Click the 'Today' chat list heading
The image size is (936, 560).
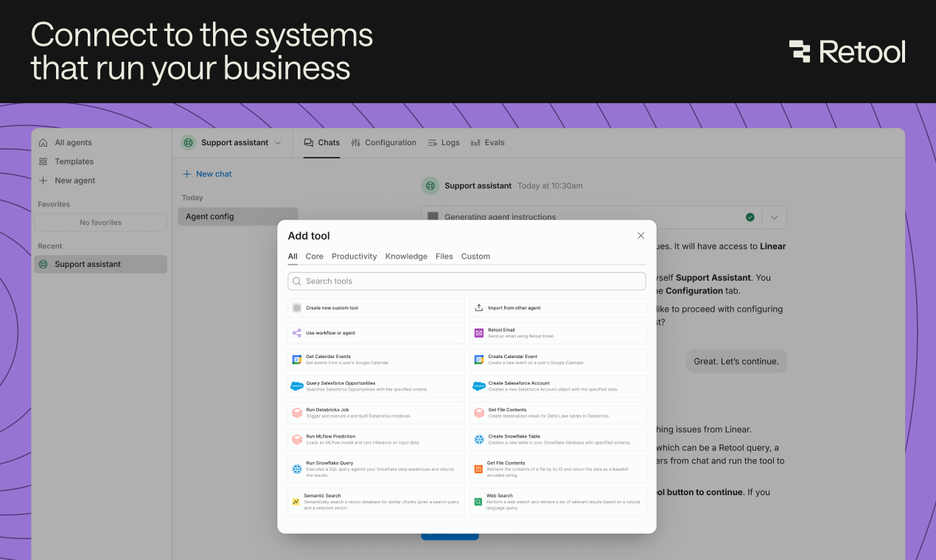(x=192, y=197)
